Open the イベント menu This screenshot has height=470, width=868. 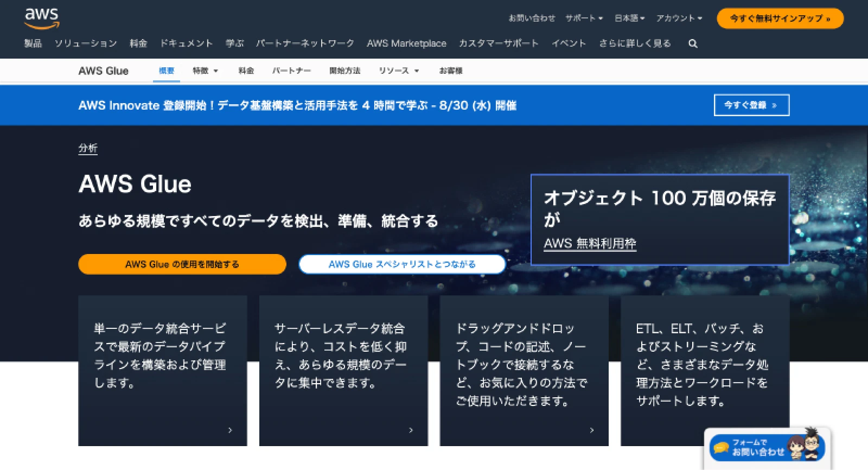coord(569,43)
